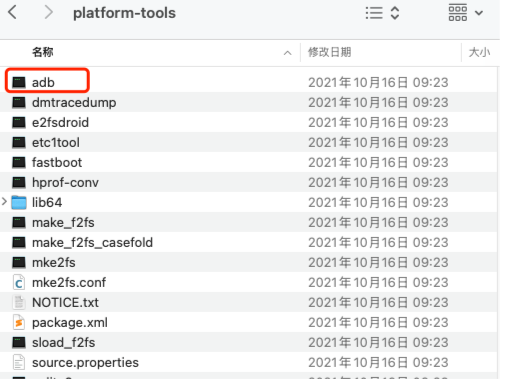Click the platform-tools window title

[x=124, y=13]
